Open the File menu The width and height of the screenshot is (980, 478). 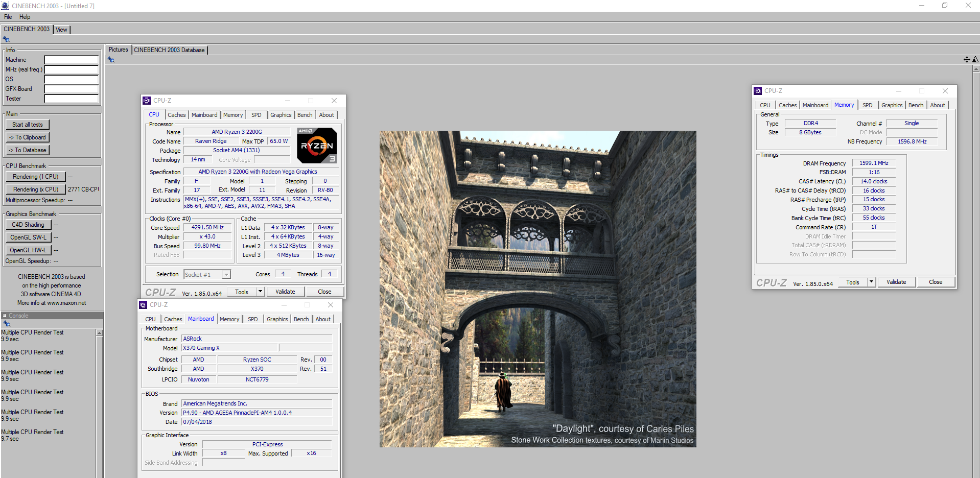click(8, 17)
